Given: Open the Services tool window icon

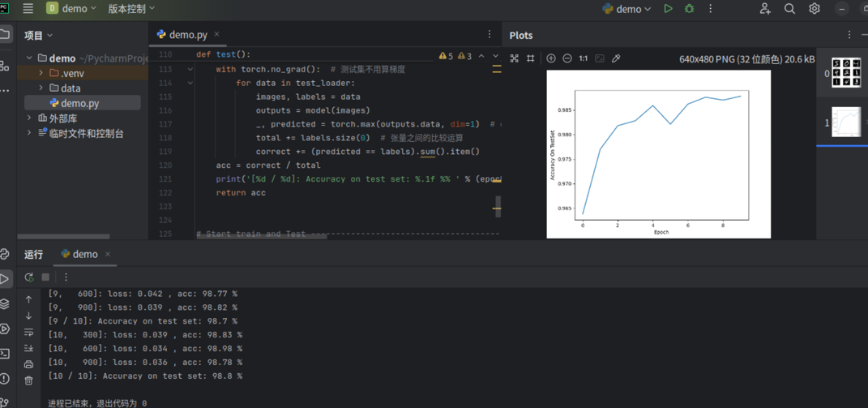Looking at the screenshot, I should pyautogui.click(x=4, y=329).
